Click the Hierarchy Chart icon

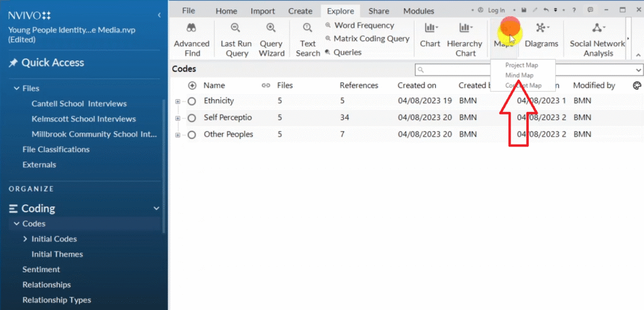pos(465,28)
